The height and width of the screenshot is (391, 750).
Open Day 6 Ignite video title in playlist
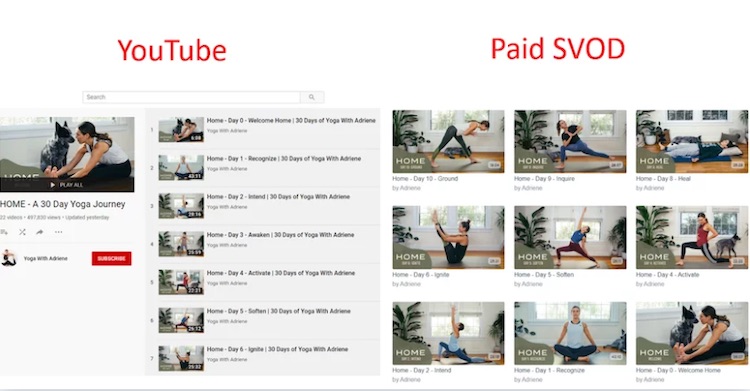(277, 349)
